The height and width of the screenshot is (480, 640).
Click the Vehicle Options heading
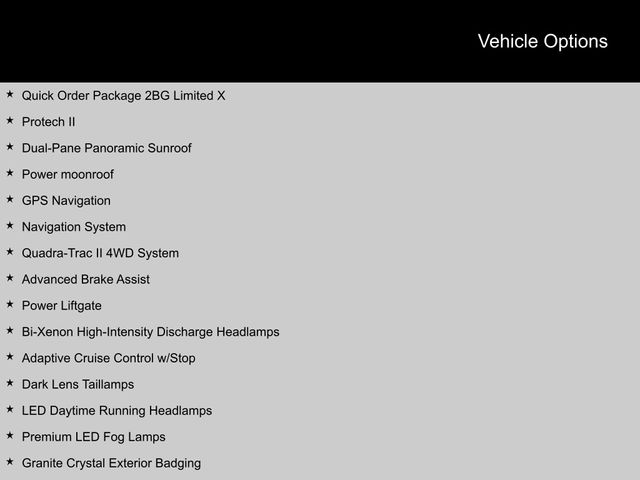pyautogui.click(x=542, y=41)
